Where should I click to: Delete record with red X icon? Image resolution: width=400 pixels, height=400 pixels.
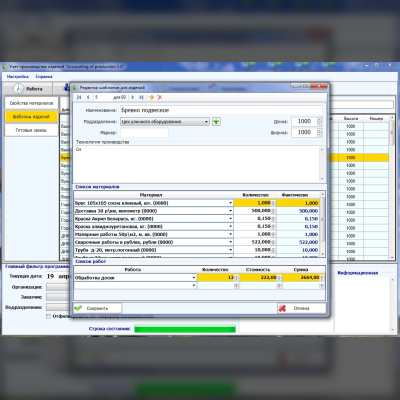tap(160, 97)
